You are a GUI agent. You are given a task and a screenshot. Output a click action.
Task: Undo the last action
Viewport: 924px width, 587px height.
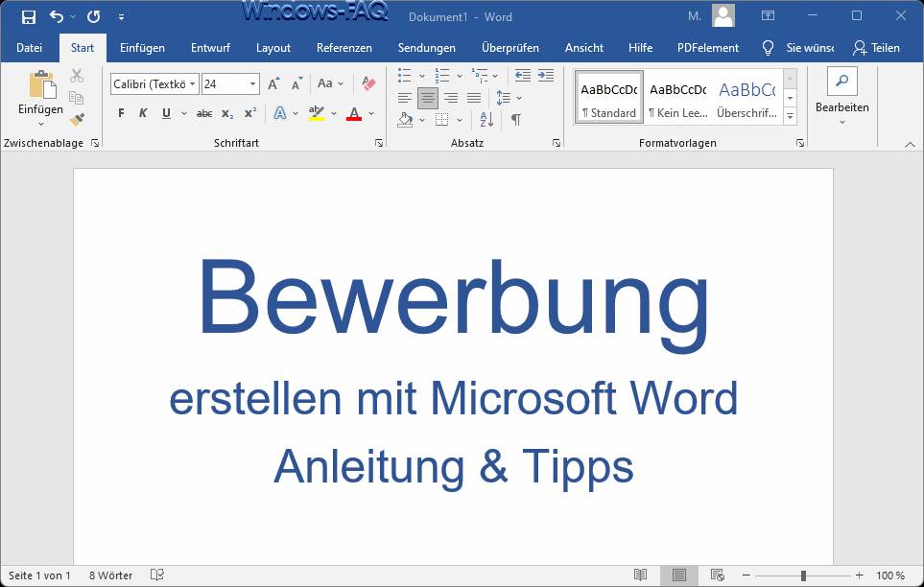click(x=57, y=16)
